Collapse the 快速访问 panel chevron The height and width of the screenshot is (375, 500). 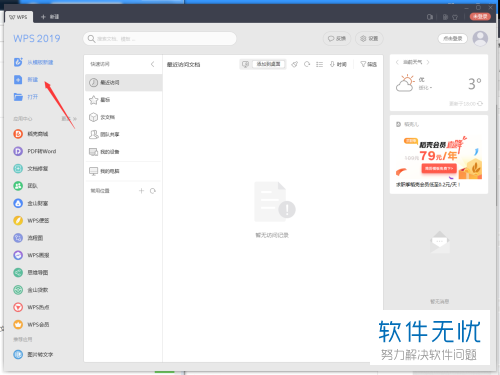[x=153, y=64]
